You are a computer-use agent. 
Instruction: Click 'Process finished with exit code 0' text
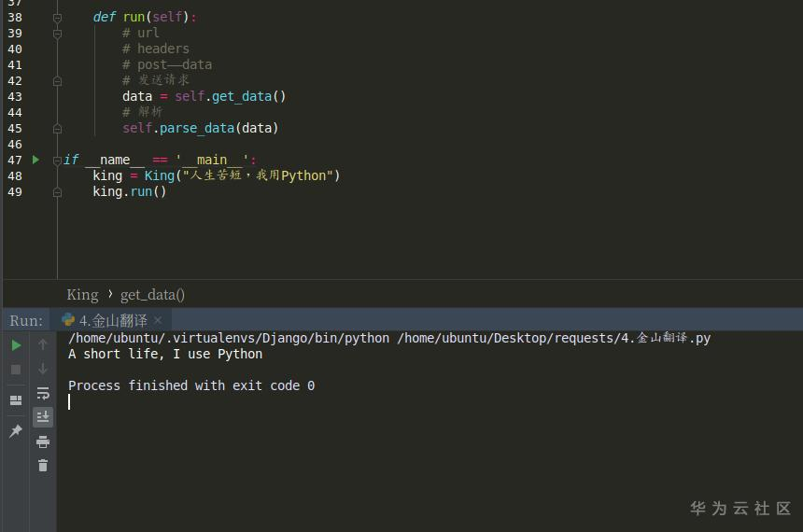(x=191, y=385)
